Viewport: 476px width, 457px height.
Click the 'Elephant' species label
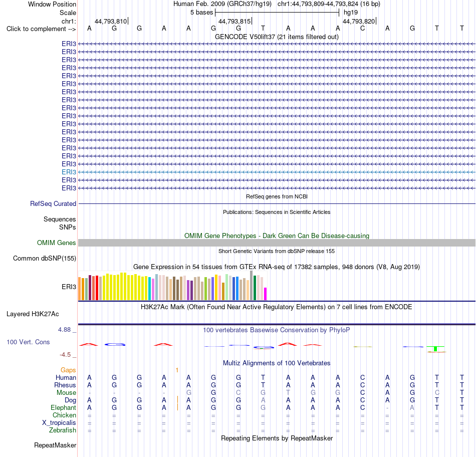63,407
